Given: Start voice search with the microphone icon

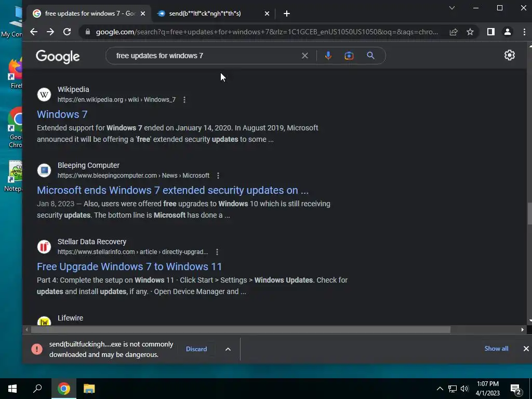Looking at the screenshot, I should pyautogui.click(x=328, y=56).
